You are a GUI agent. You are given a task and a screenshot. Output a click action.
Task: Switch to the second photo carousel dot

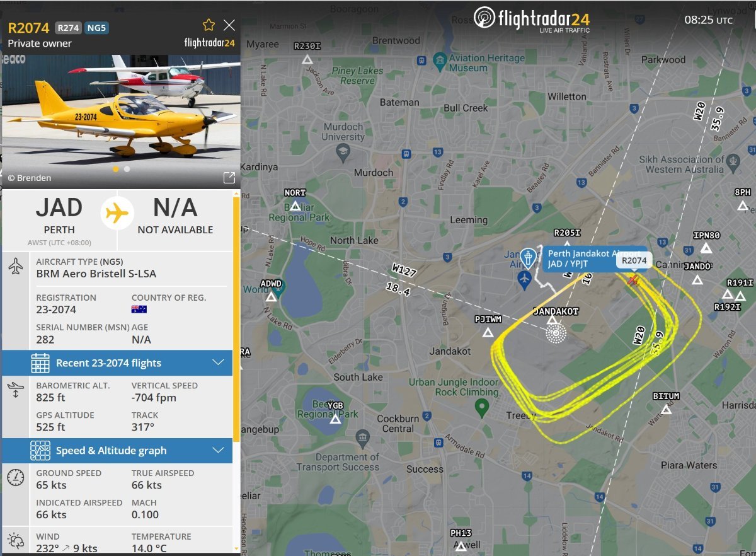click(127, 169)
